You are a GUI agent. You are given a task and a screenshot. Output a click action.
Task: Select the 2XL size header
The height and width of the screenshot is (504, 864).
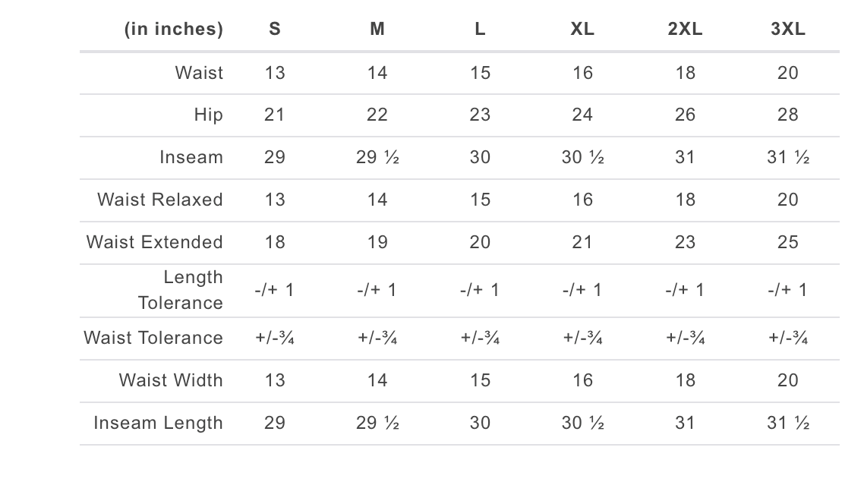(x=685, y=29)
